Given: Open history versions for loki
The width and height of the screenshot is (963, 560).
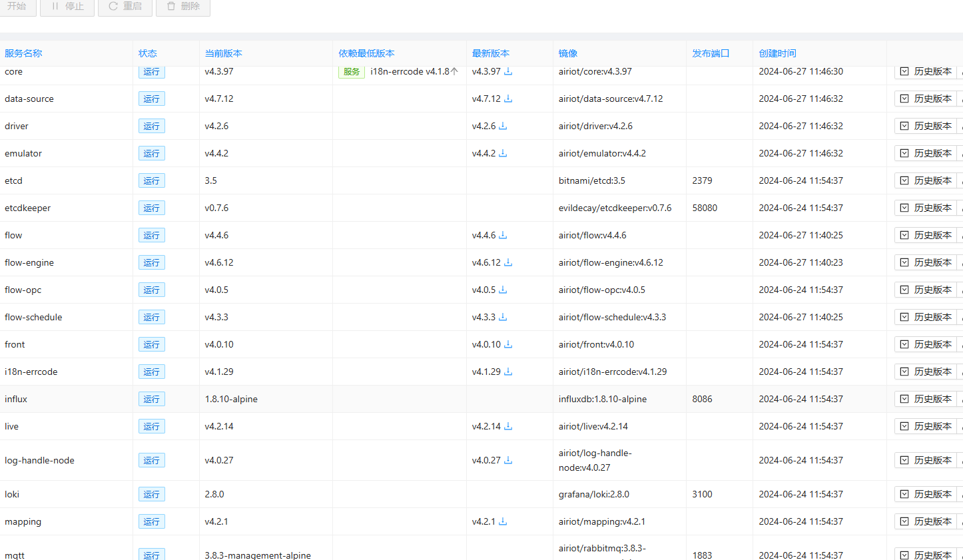Looking at the screenshot, I should 926,494.
